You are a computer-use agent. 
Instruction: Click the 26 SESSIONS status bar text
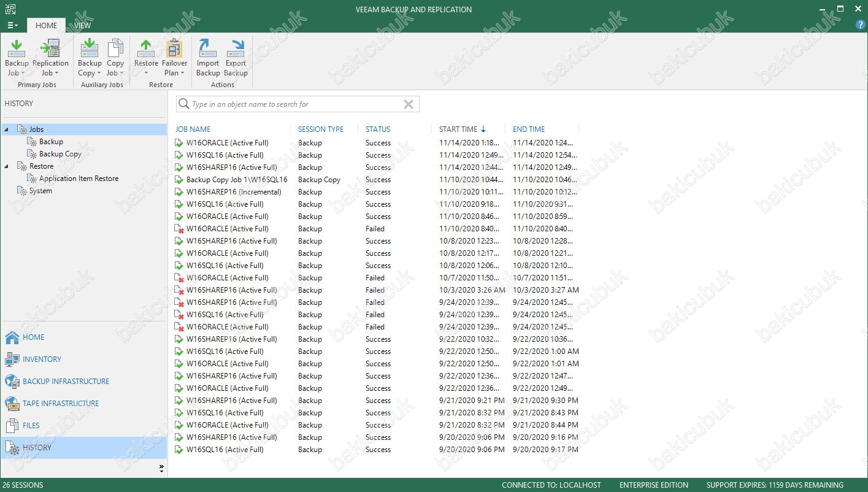pyautogui.click(x=24, y=485)
